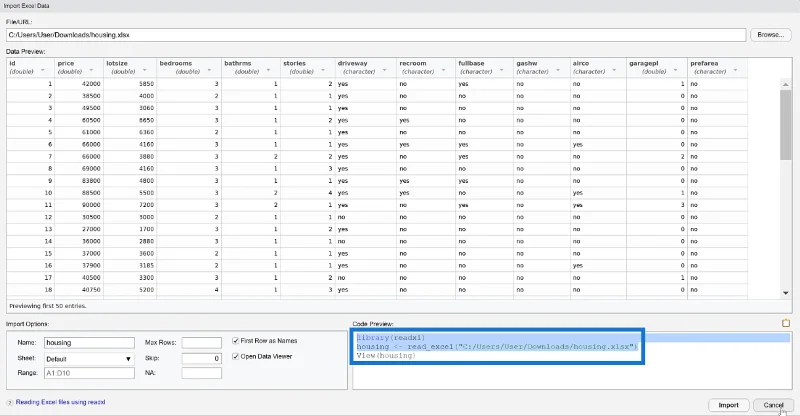The width and height of the screenshot is (800, 416).
Task: Open the bathrms column type dropdown
Action: click(268, 70)
